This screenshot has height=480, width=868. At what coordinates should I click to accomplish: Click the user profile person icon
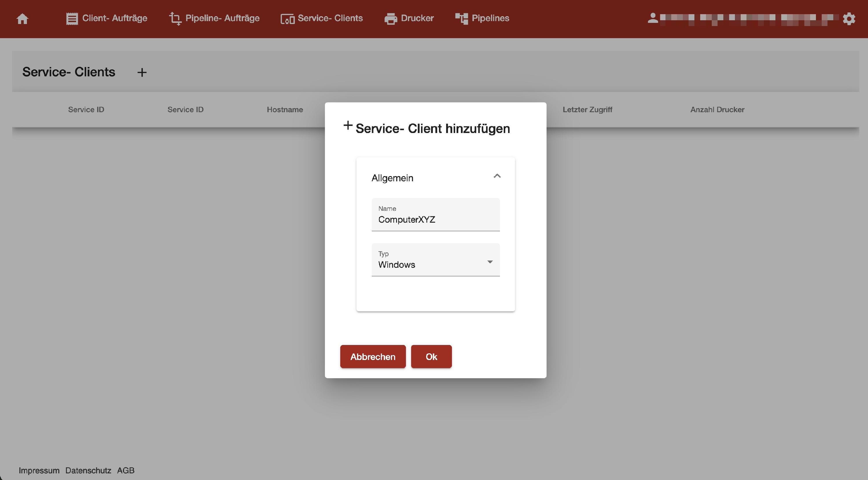(653, 18)
